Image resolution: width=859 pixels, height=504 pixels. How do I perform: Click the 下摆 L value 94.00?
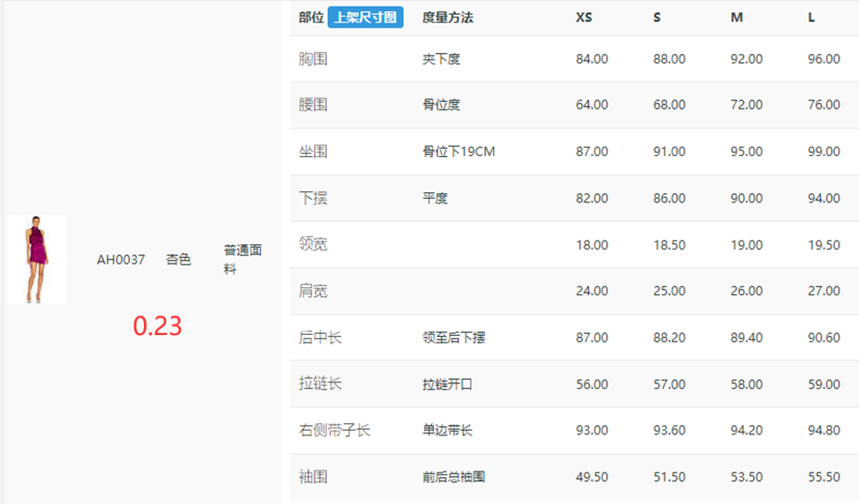coord(824,198)
